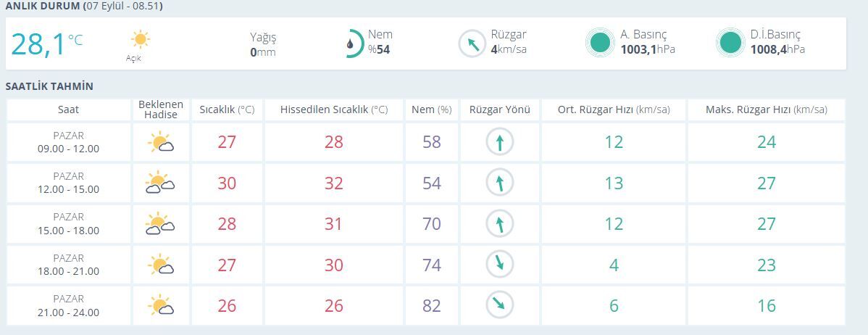
Task: Click the 'Hissedilen Sıcaklık' column header
Action: tap(333, 109)
